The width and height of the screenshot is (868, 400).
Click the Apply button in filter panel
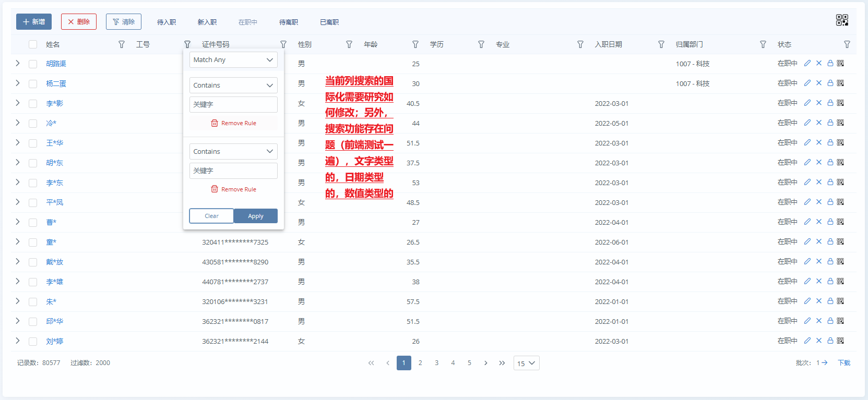256,216
